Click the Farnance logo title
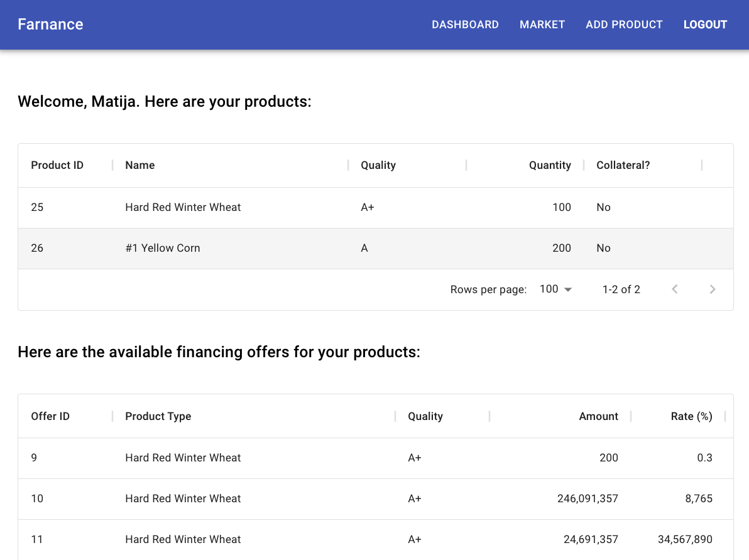 [x=50, y=24]
